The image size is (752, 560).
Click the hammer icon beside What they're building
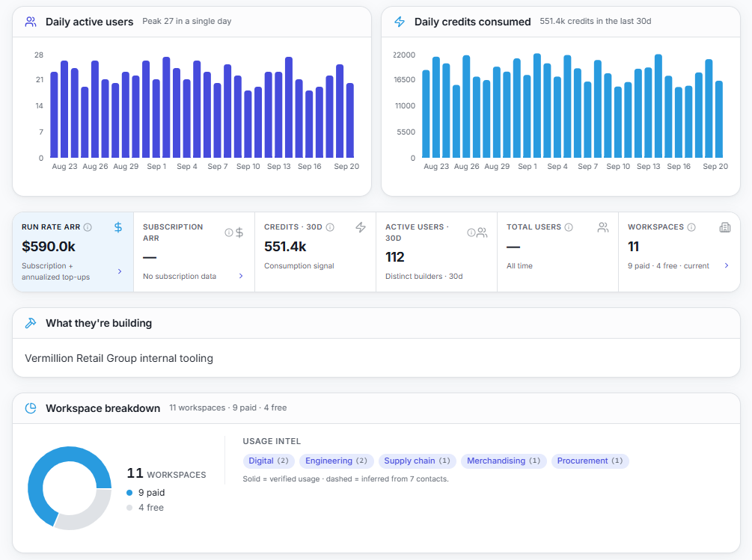pyautogui.click(x=31, y=323)
